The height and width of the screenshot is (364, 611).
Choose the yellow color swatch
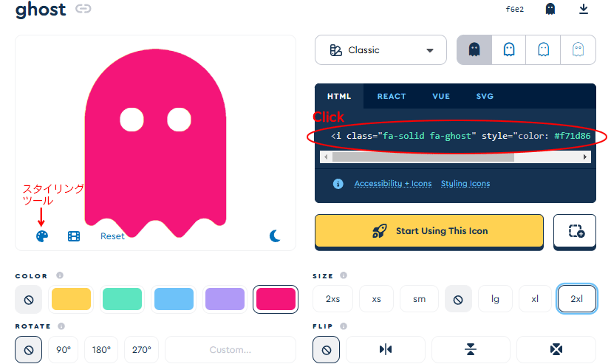(71, 299)
